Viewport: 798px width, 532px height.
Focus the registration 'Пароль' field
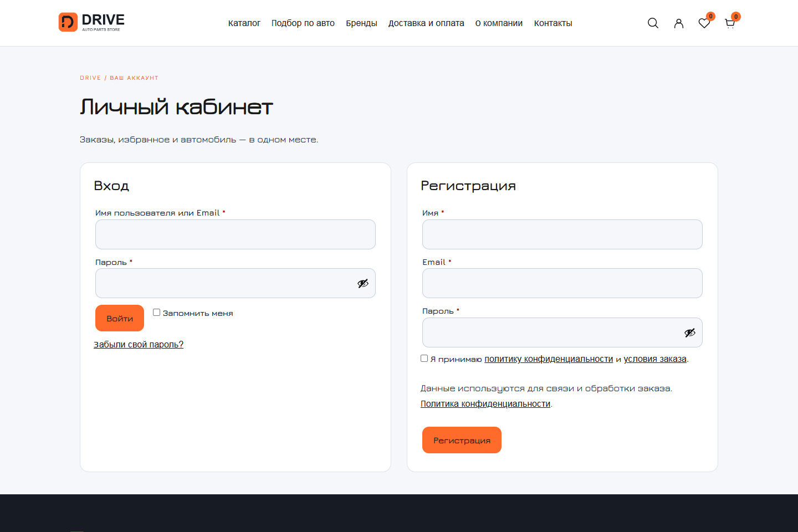[562, 332]
